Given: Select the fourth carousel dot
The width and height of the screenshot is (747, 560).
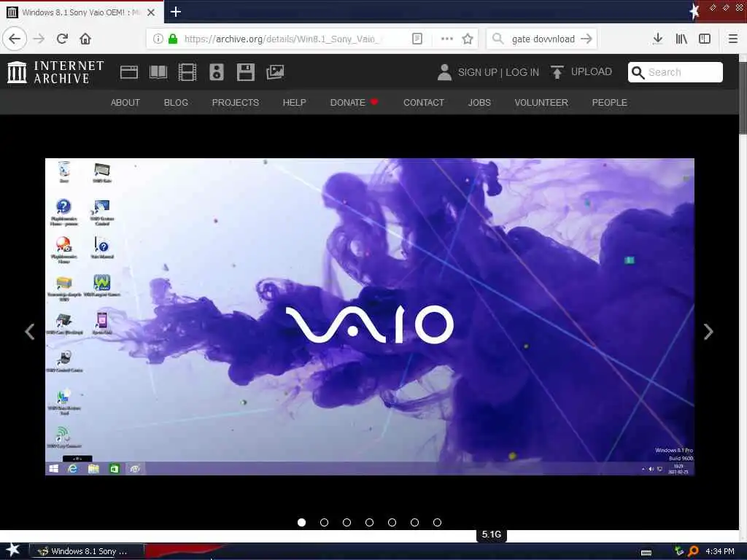Looking at the screenshot, I should (369, 522).
